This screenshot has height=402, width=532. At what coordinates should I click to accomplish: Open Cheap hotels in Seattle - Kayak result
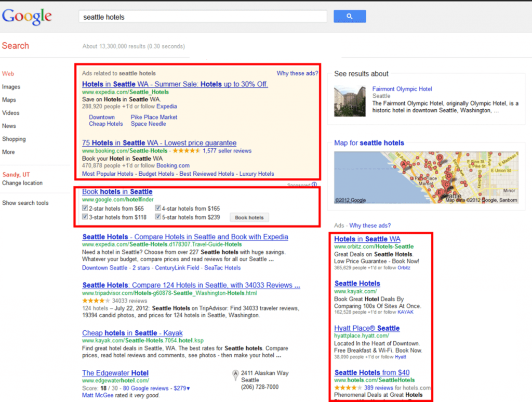coord(132,333)
